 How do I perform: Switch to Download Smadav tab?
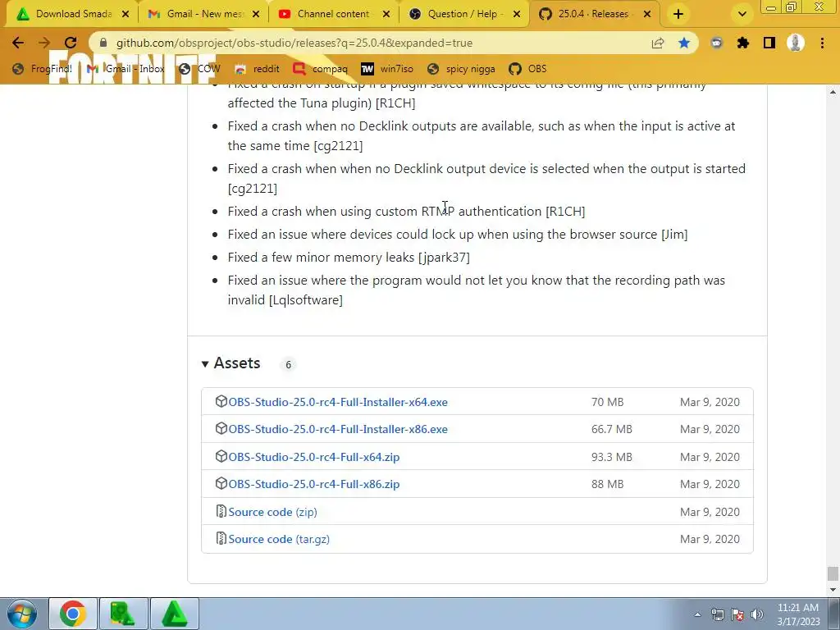72,14
